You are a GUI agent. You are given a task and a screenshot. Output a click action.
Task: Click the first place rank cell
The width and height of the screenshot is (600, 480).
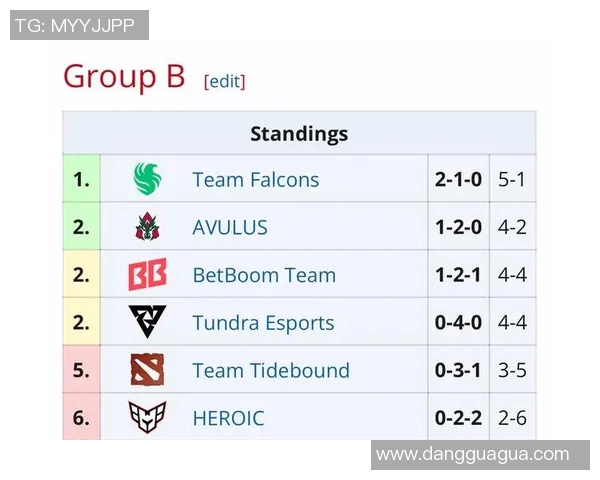coord(81,180)
